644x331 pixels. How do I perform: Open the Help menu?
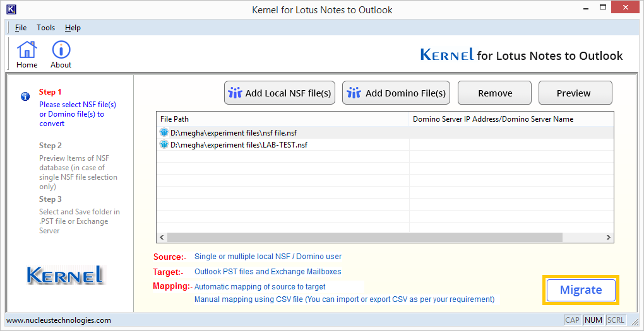(x=73, y=28)
